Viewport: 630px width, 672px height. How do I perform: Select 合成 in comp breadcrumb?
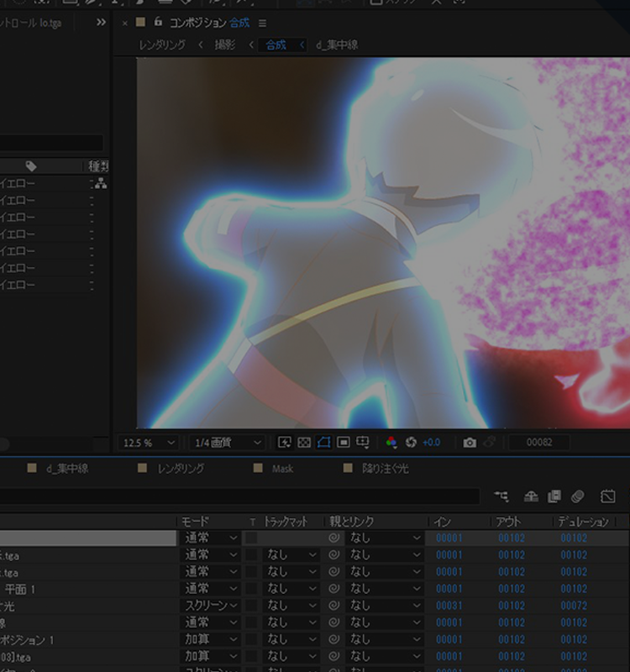point(276,45)
